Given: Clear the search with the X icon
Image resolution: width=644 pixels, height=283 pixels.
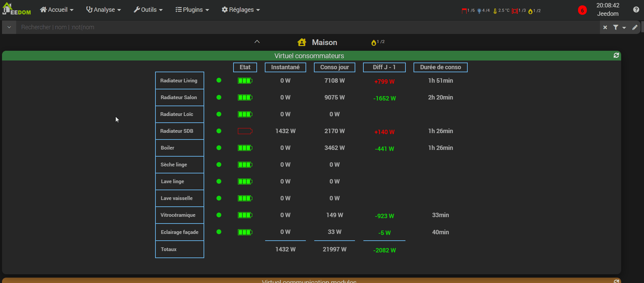Looking at the screenshot, I should (x=605, y=28).
